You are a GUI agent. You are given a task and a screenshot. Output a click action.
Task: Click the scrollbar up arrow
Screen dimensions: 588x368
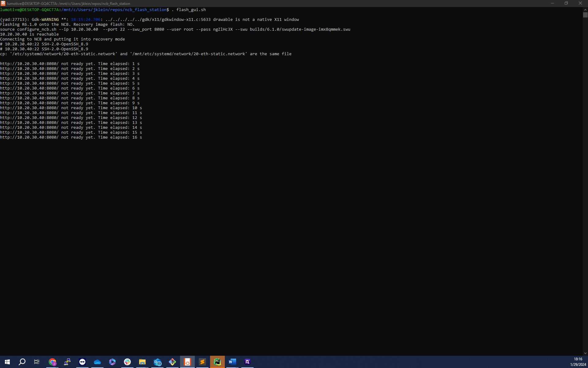[x=585, y=10]
